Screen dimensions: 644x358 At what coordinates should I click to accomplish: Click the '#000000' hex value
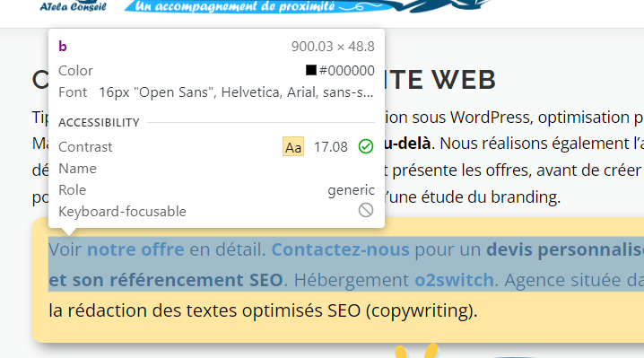pyautogui.click(x=346, y=71)
